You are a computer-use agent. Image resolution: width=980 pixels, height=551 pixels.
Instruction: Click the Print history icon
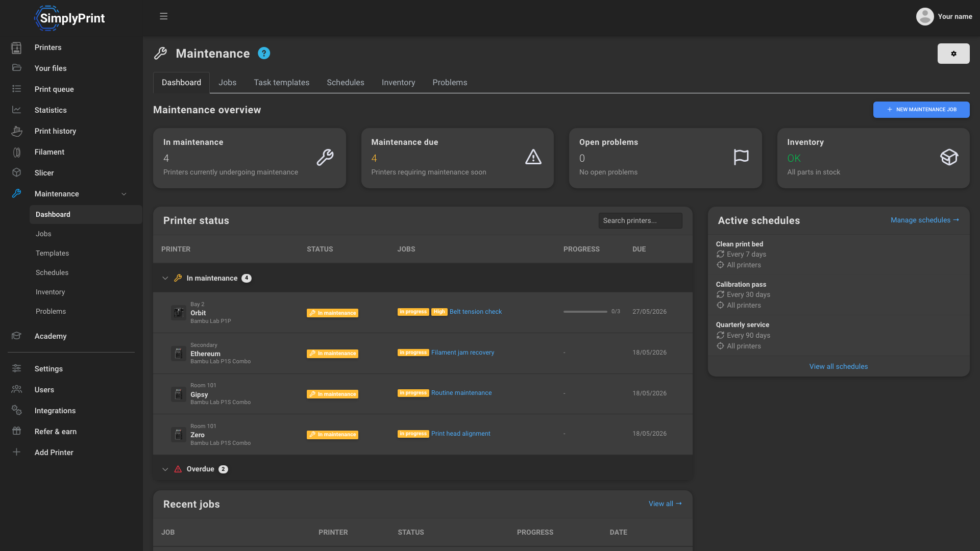click(x=16, y=131)
